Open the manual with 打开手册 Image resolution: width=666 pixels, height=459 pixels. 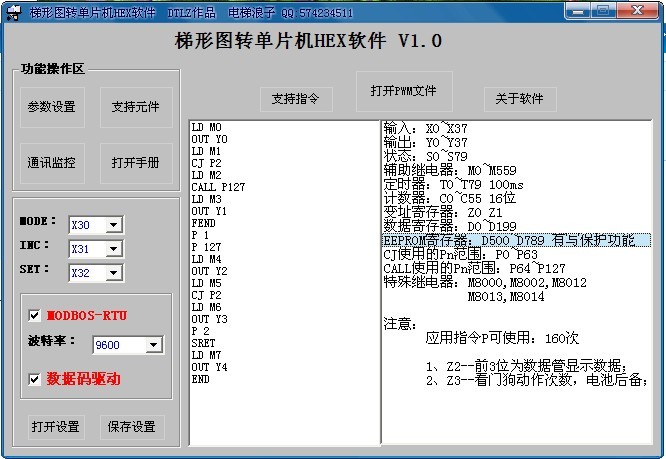coord(135,162)
